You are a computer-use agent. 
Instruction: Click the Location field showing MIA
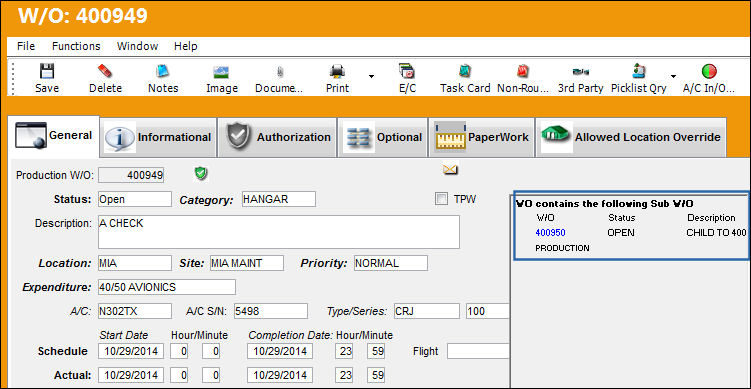(135, 263)
